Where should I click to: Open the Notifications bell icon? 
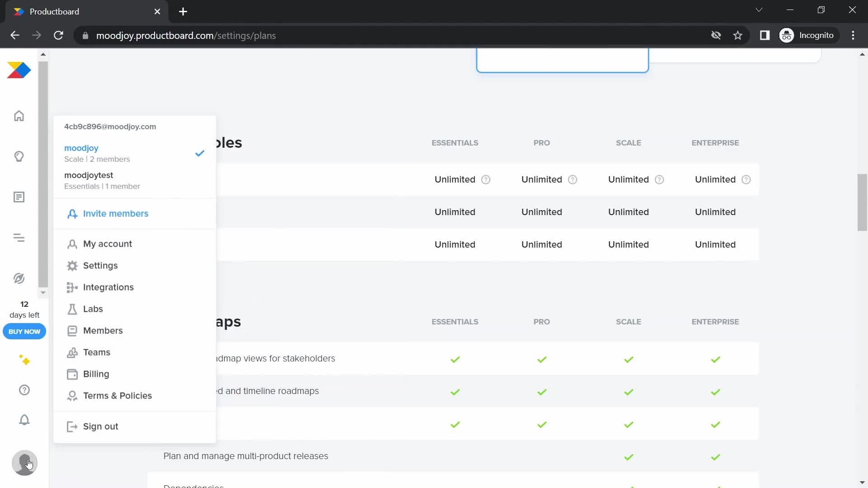(24, 420)
